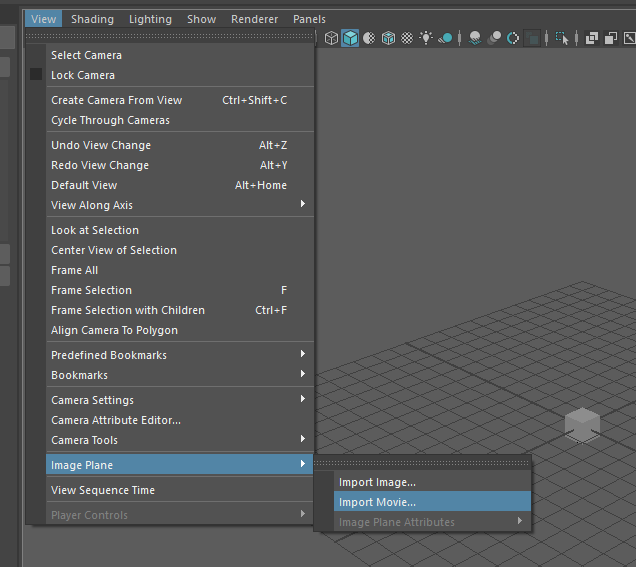The image size is (636, 567).
Task: Click the smooth shade all cube icon
Action: (x=350, y=38)
